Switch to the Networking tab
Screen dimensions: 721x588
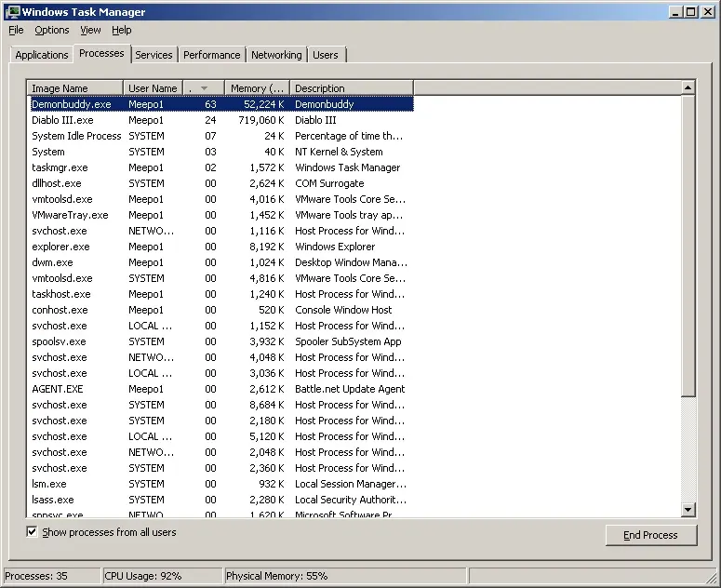[276, 55]
